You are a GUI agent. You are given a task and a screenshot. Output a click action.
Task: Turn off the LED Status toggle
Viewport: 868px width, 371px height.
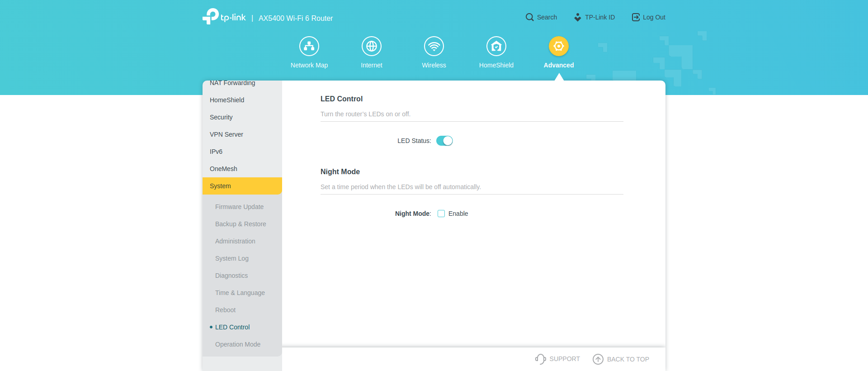(444, 141)
